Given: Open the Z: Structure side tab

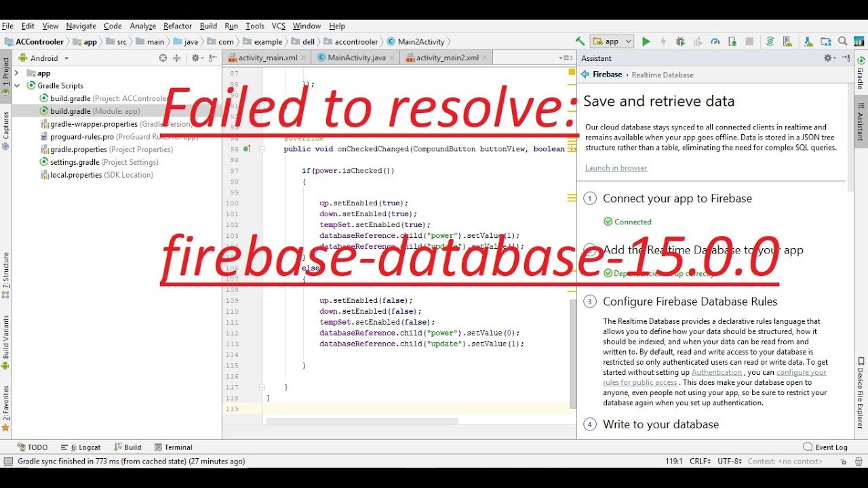Looking at the screenshot, I should pyautogui.click(x=6, y=274).
